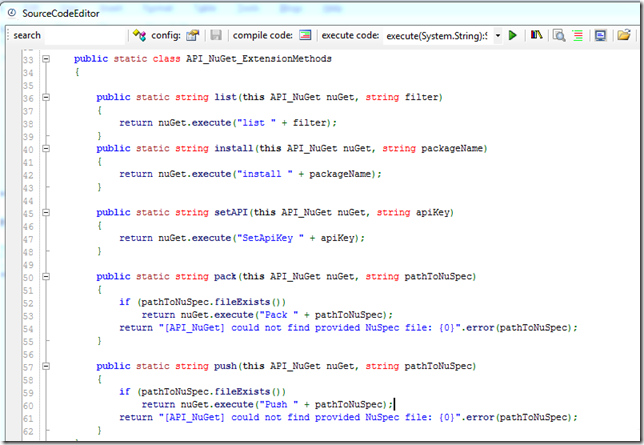Click the books library icon
Screen dimensions: 644x445
coord(536,35)
